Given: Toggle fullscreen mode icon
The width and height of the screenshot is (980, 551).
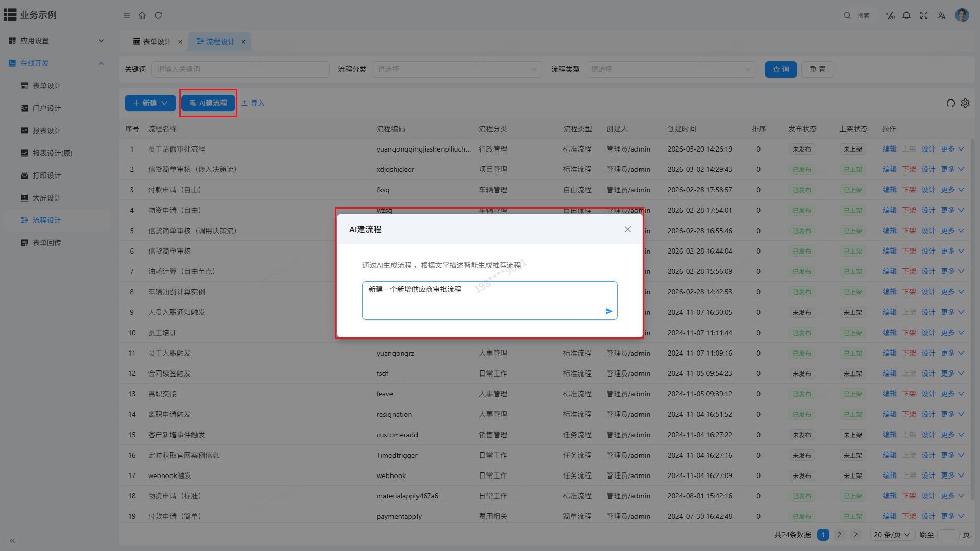Looking at the screenshot, I should pos(924,15).
